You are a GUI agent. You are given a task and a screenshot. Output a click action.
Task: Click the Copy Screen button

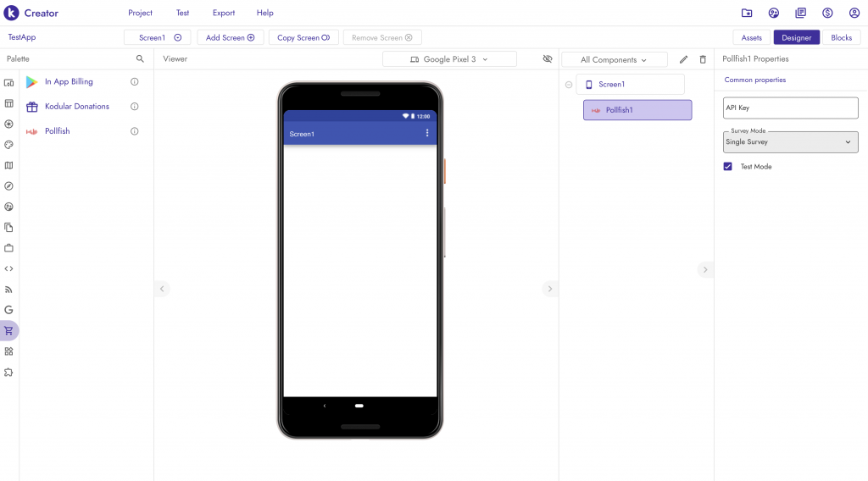click(x=303, y=37)
